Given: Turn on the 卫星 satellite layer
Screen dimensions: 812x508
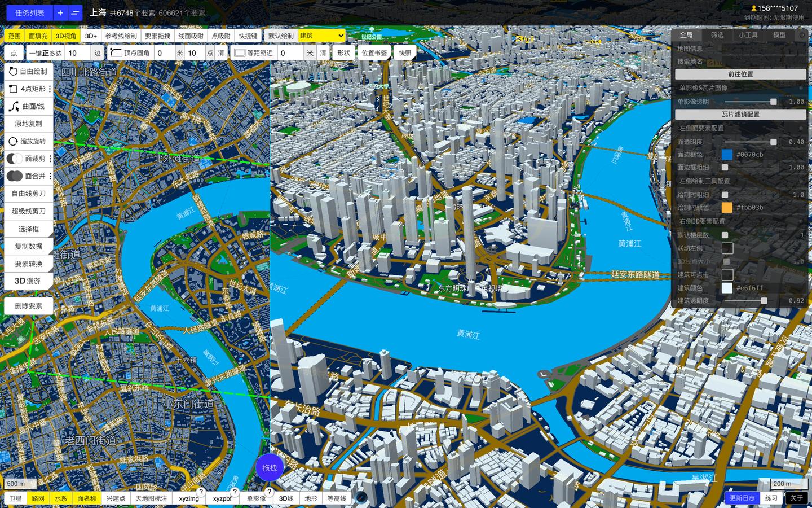Looking at the screenshot, I should [x=14, y=498].
